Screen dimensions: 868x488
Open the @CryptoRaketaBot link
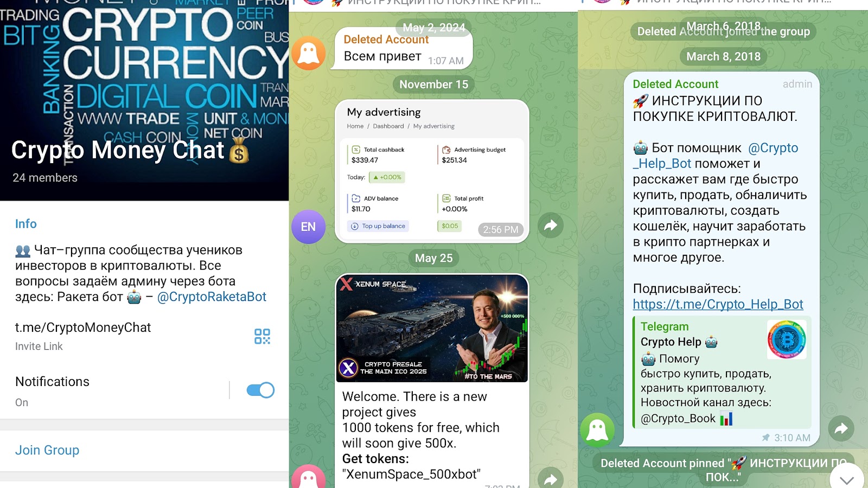(x=212, y=297)
